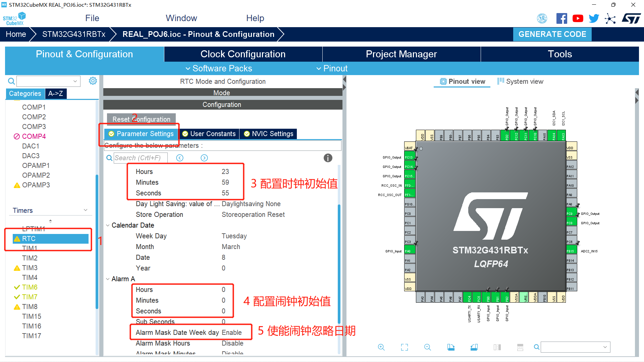Expand the Timers category dropdown
This screenshot has height=362, width=644.
86,210
